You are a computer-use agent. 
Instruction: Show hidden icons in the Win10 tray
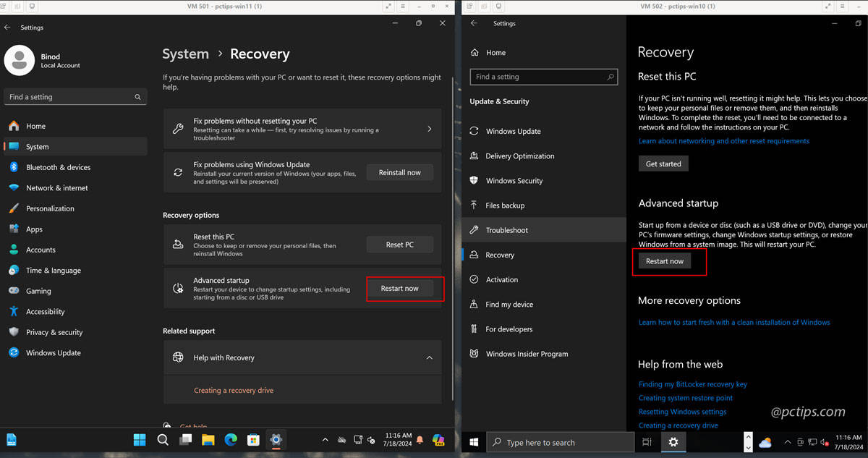point(787,441)
